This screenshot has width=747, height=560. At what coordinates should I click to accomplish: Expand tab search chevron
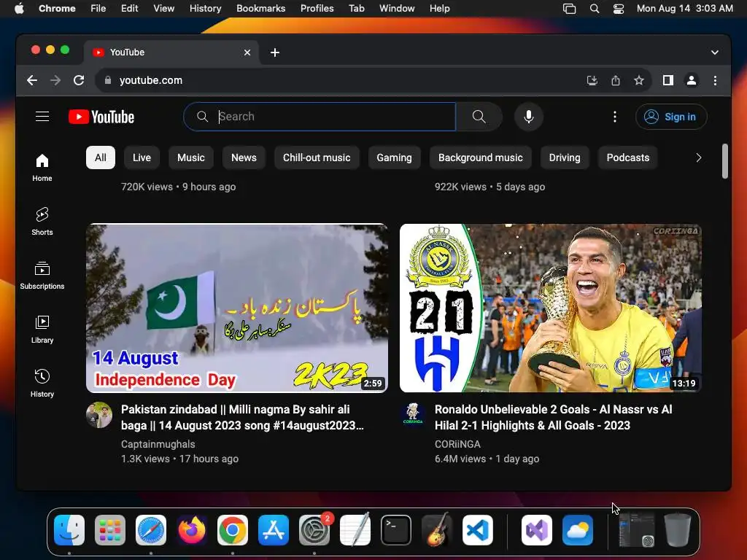coord(715,52)
